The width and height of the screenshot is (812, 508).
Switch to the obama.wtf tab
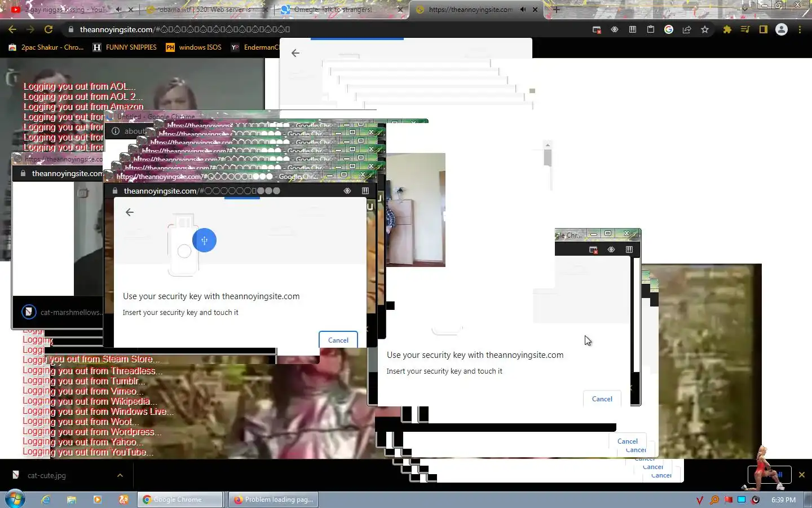pyautogui.click(x=206, y=10)
